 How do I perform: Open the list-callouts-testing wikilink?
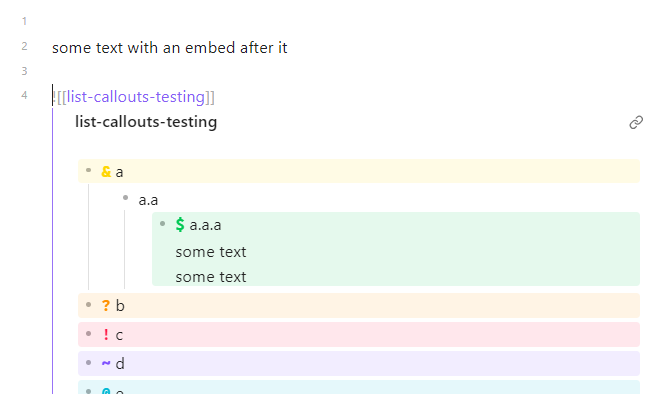[x=135, y=97]
